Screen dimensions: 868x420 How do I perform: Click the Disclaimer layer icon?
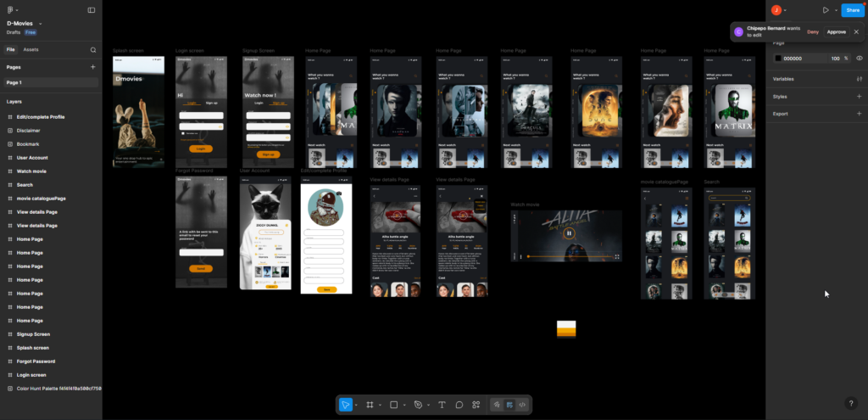click(x=10, y=131)
